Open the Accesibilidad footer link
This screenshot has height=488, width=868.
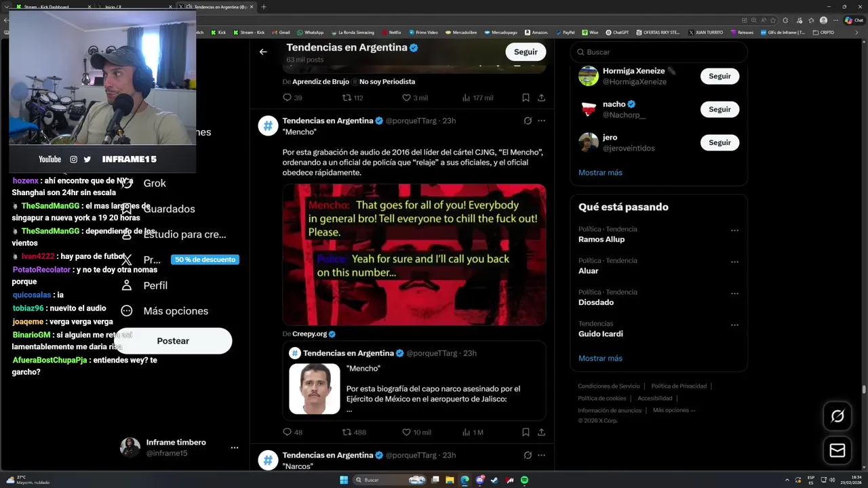pos(655,398)
